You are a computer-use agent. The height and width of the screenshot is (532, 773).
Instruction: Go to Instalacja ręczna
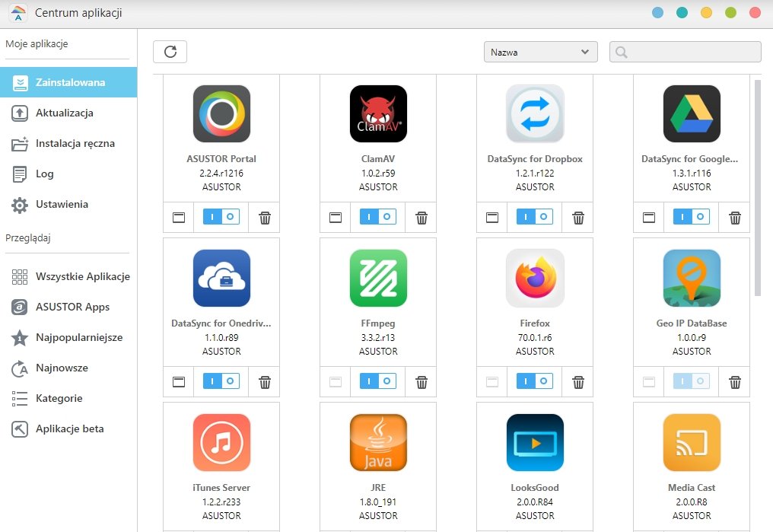point(68,144)
